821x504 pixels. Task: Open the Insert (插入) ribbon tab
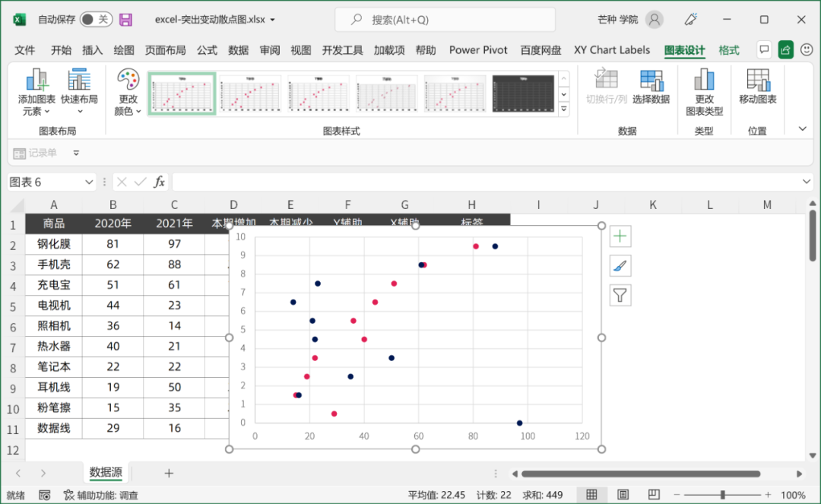pos(92,50)
